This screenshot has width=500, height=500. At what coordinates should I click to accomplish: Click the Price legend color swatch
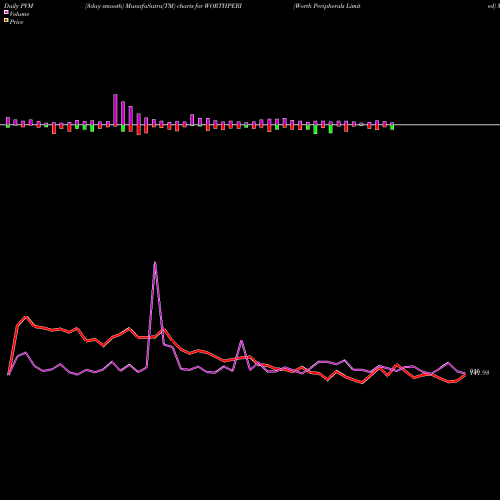tap(6, 21)
